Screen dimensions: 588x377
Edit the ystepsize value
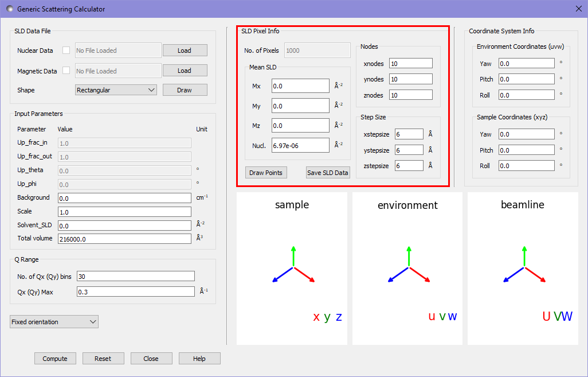pos(409,150)
